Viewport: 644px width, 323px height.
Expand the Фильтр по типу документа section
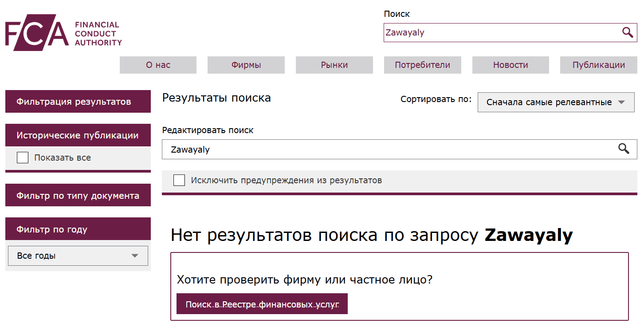[78, 195]
